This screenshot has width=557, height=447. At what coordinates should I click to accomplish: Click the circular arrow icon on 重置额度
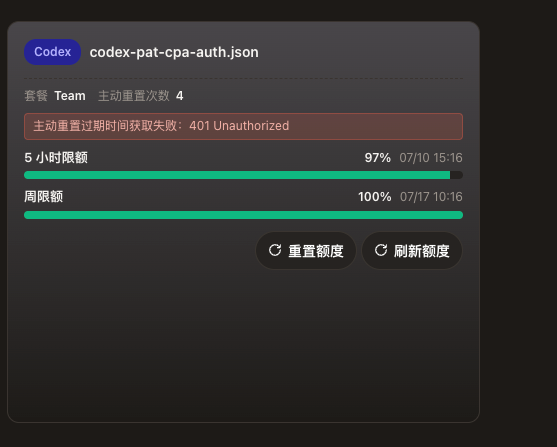[275, 250]
